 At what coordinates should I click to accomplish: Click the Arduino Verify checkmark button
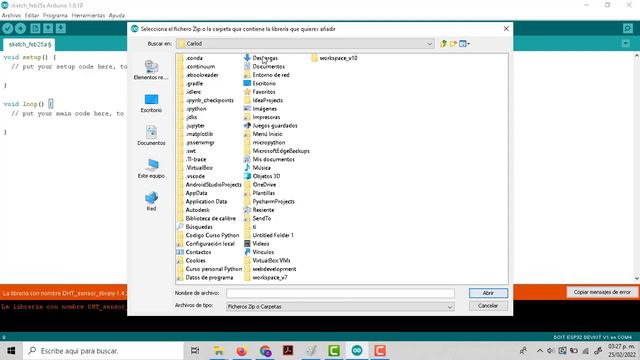(x=8, y=28)
